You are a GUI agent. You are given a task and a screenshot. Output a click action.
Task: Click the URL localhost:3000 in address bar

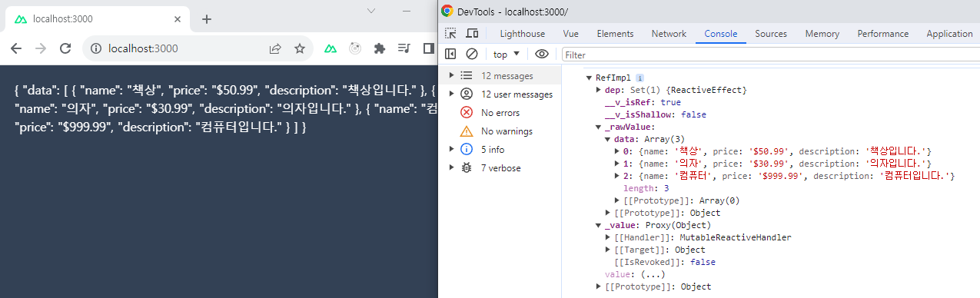click(143, 48)
